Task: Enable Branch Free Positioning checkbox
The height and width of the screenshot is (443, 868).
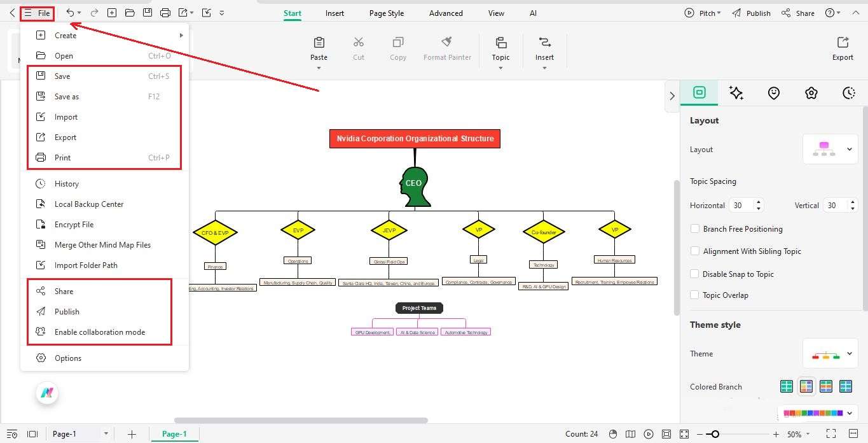Action: point(695,229)
